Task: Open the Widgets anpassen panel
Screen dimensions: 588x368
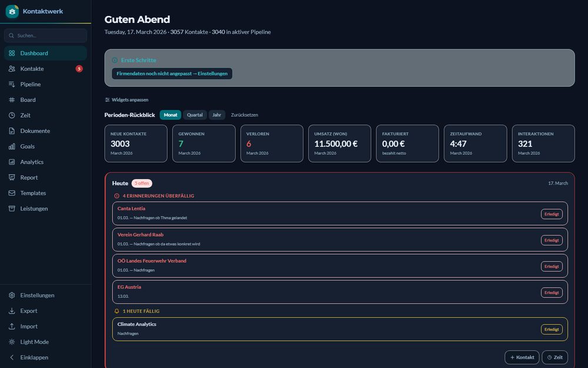Action: (x=125, y=100)
